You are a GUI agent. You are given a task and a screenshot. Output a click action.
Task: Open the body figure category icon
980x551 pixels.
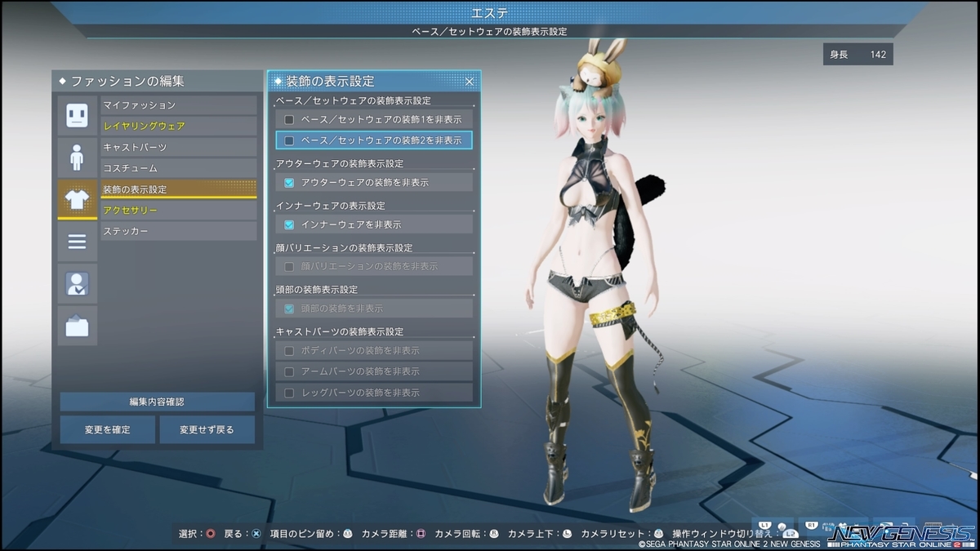(77, 157)
